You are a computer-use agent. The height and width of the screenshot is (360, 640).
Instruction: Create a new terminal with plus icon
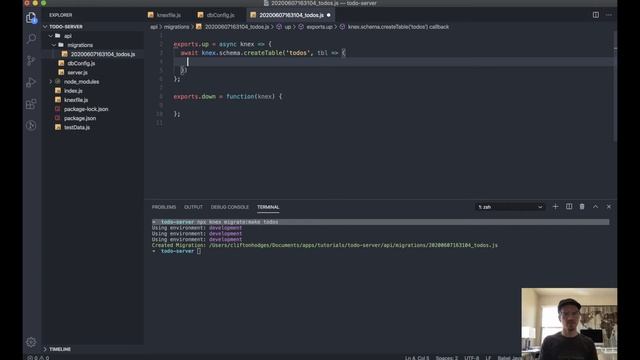tap(555, 207)
